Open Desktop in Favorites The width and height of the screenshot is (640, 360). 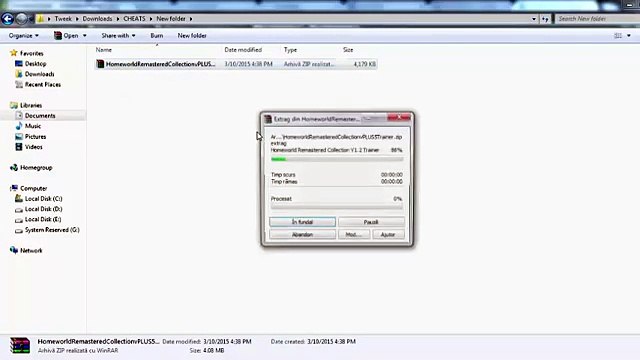point(35,64)
